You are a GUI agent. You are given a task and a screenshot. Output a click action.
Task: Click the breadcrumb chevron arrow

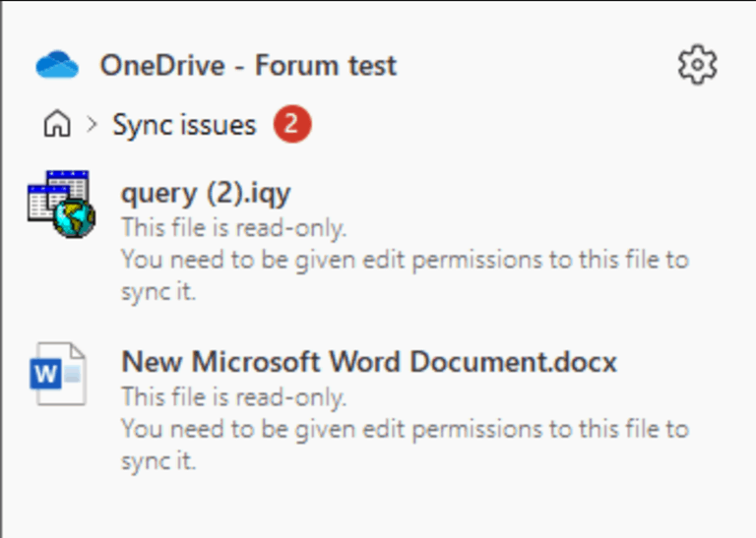(93, 125)
